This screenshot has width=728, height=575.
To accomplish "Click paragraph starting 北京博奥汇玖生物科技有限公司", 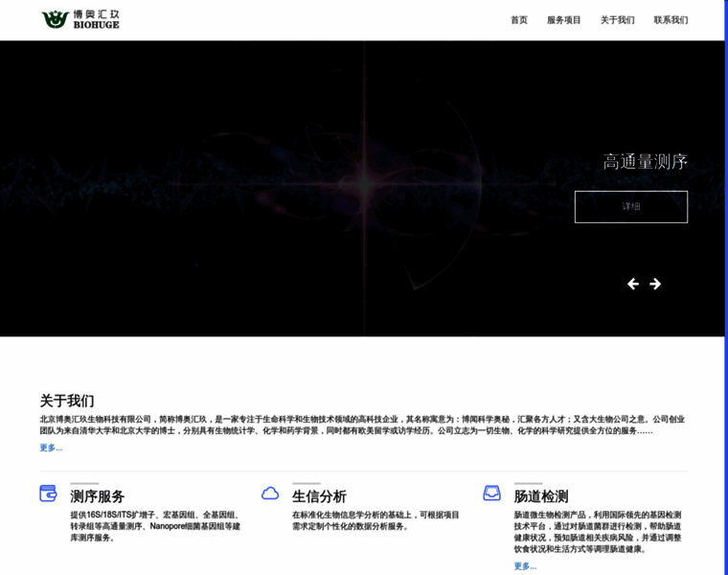I will click(362, 425).
